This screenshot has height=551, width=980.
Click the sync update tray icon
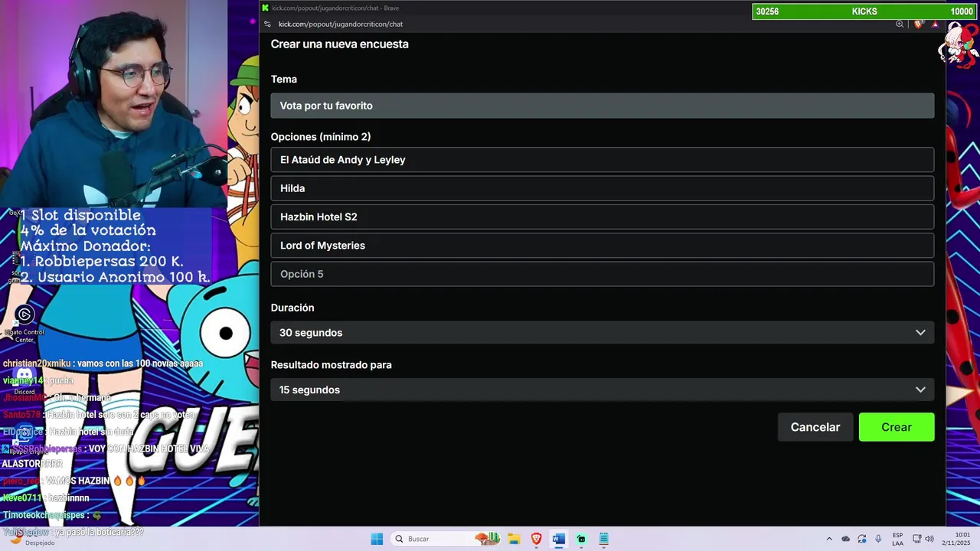[862, 539]
